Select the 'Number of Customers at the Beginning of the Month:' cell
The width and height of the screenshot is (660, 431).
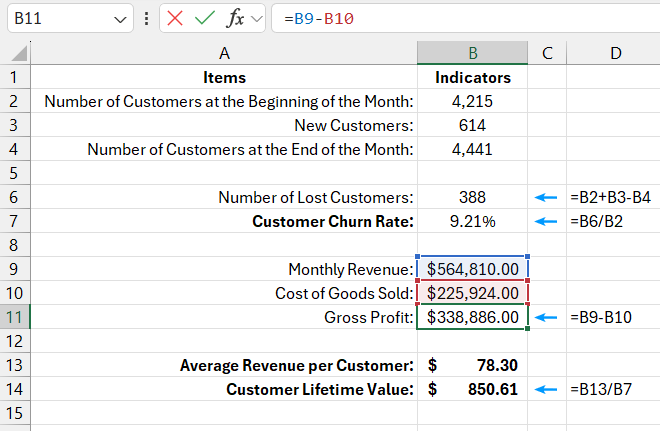click(224, 101)
